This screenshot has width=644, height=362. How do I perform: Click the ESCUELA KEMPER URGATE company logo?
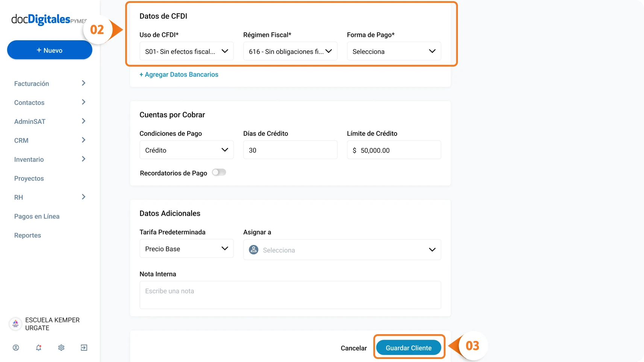pos(15,324)
